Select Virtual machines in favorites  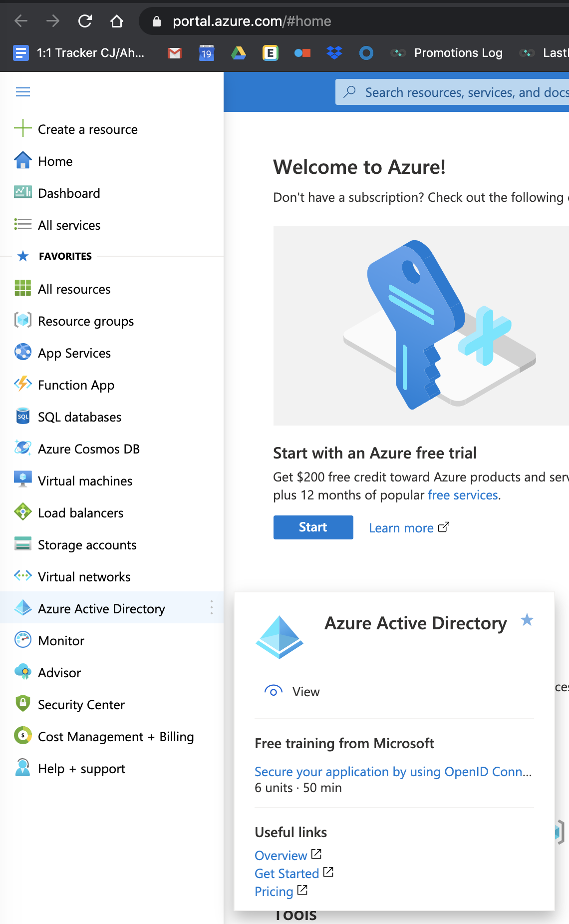tap(85, 481)
